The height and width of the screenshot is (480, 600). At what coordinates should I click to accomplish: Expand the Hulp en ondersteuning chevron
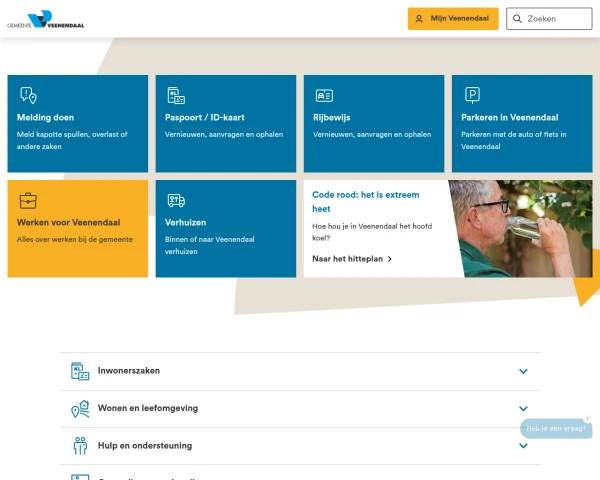[x=523, y=446]
